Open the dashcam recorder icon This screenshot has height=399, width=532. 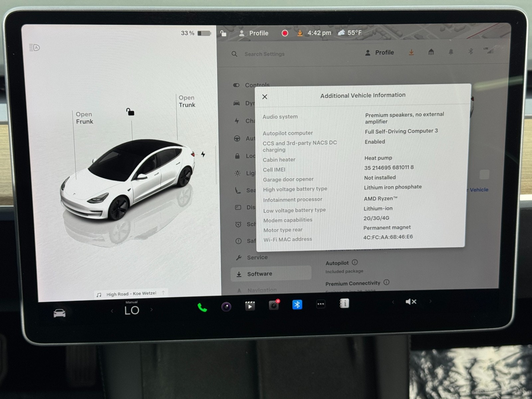coord(274,305)
